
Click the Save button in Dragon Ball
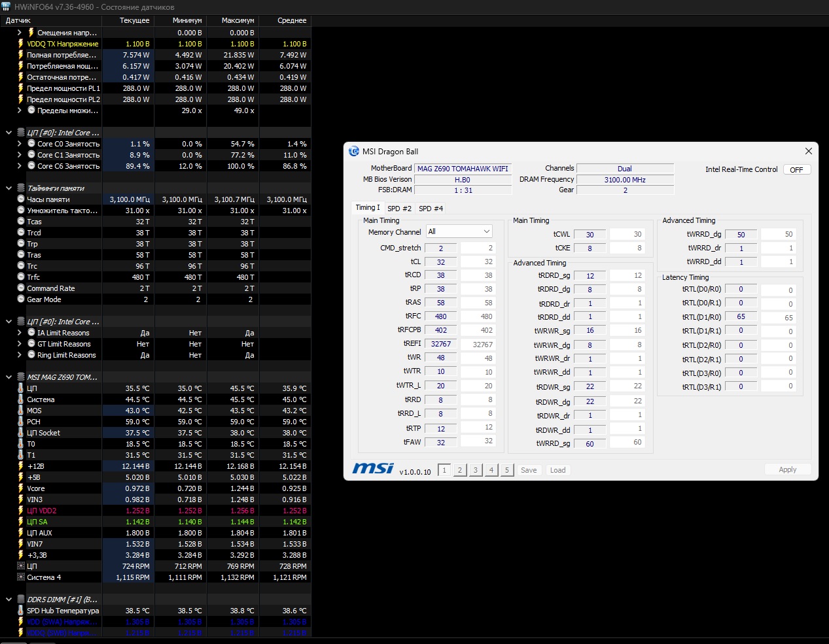pos(529,470)
